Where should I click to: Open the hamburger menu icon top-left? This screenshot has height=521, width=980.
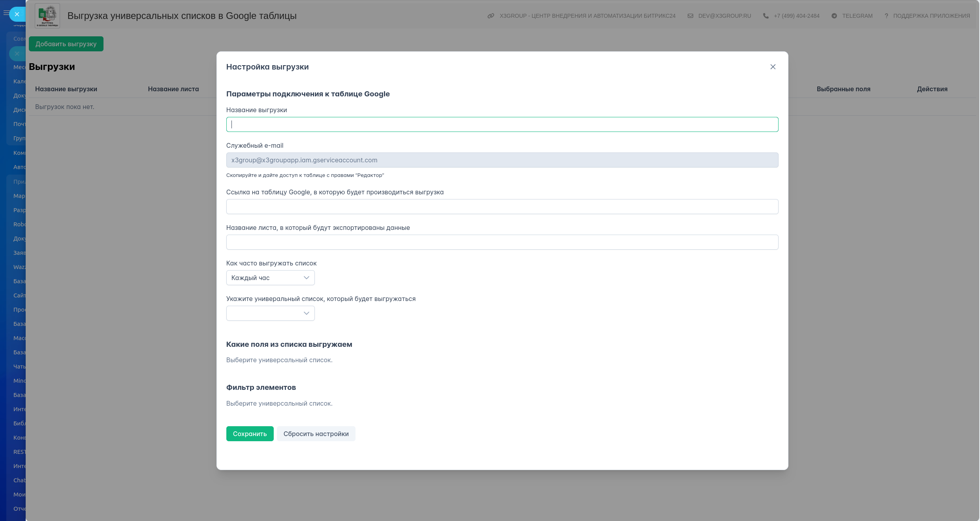tap(6, 13)
